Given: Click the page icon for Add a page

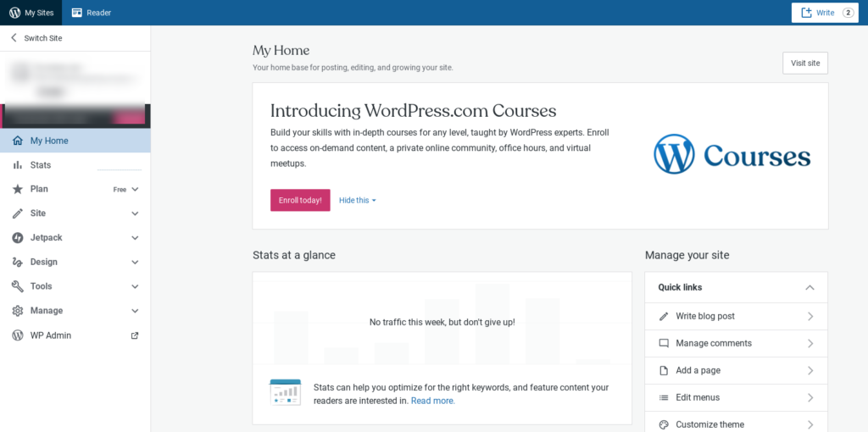Looking at the screenshot, I should pyautogui.click(x=664, y=371).
